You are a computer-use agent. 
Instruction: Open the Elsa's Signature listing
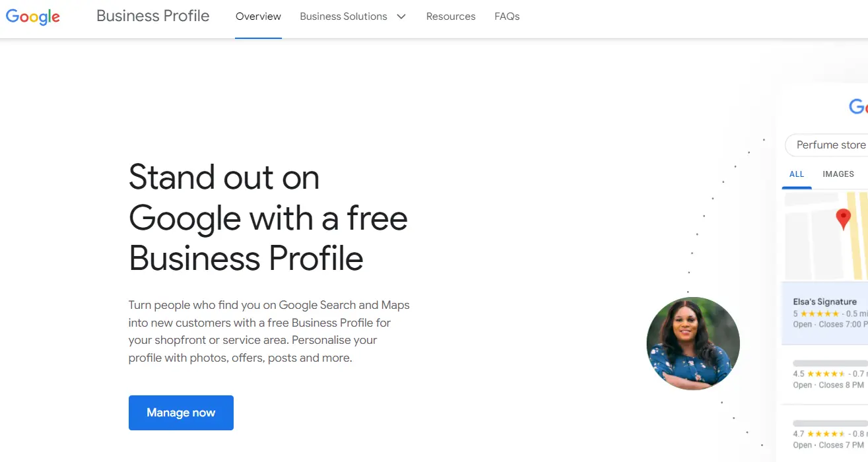point(825,302)
